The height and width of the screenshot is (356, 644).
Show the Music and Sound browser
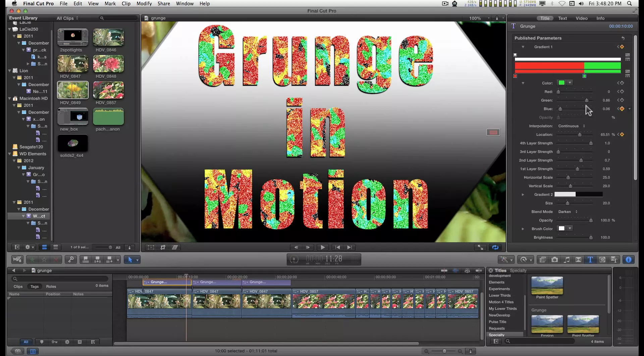pyautogui.click(x=567, y=259)
